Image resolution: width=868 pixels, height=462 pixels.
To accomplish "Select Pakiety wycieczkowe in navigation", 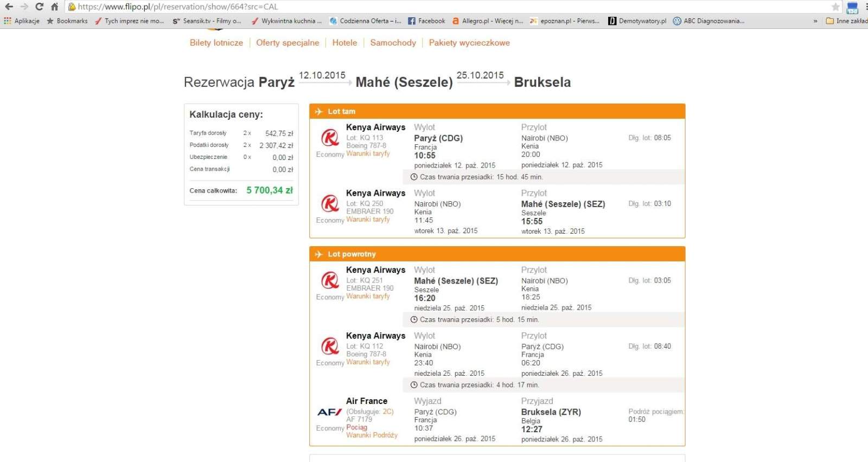I will pyautogui.click(x=469, y=43).
